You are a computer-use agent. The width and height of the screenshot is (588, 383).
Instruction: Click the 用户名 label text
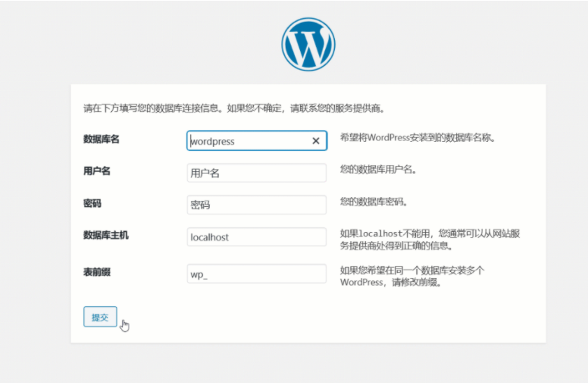(x=96, y=171)
